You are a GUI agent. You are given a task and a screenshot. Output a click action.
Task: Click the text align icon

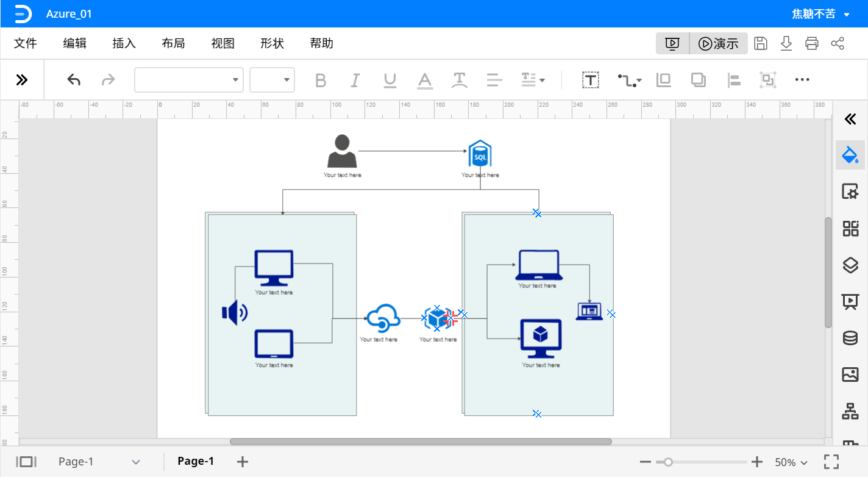point(494,80)
